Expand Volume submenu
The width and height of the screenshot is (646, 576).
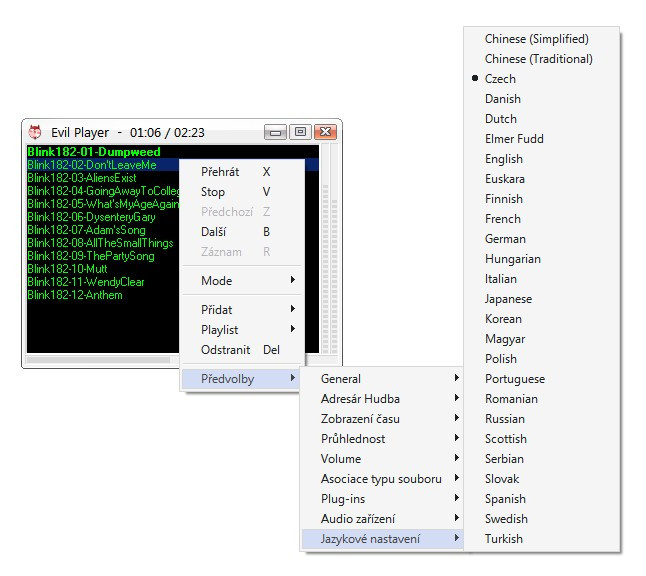click(383, 459)
